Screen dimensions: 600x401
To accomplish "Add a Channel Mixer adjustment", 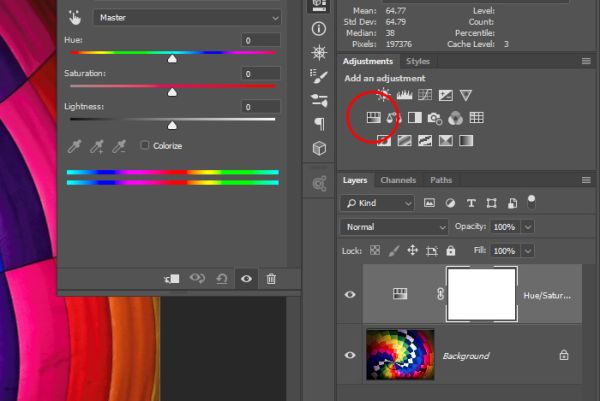I will point(455,118).
